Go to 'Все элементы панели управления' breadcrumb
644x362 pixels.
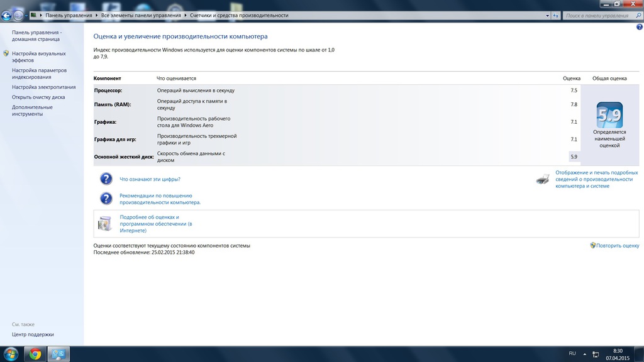[141, 15]
